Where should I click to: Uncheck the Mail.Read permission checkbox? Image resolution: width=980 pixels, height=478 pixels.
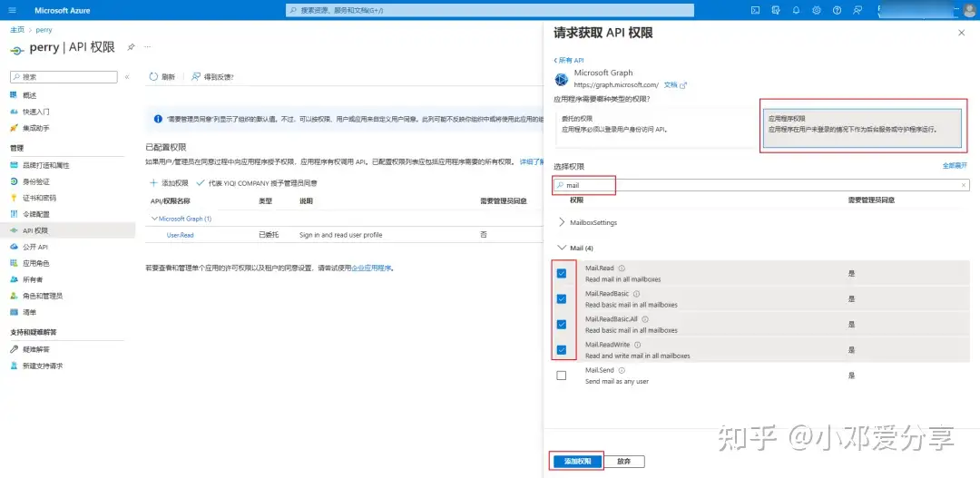coord(562,273)
